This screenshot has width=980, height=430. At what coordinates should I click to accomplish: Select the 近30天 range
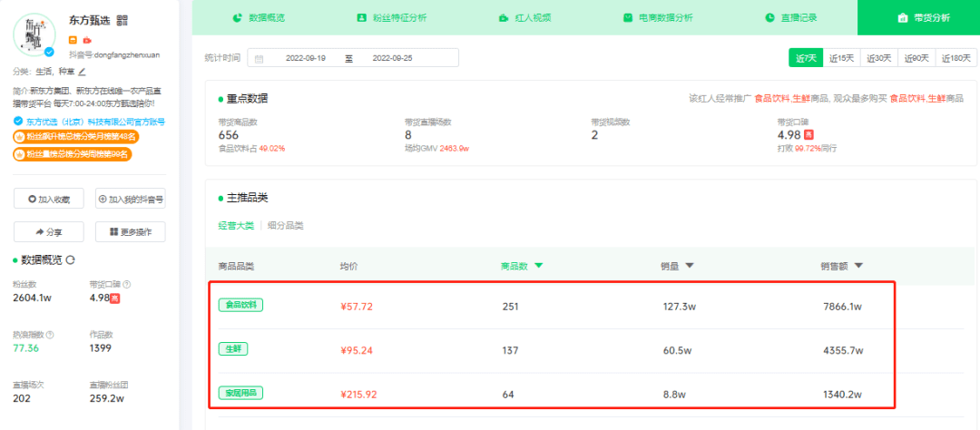click(x=879, y=57)
